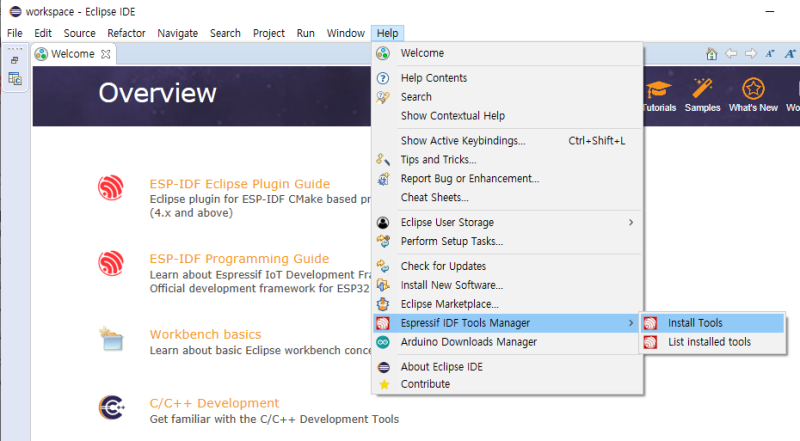Open the Arduino Downloads Manager entry
This screenshot has height=441, width=800.
point(468,342)
